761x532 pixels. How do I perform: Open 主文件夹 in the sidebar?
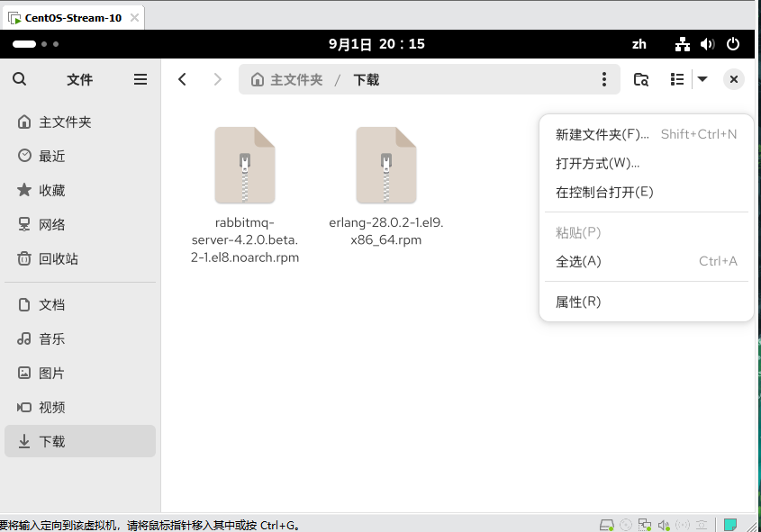pyautogui.click(x=80, y=122)
